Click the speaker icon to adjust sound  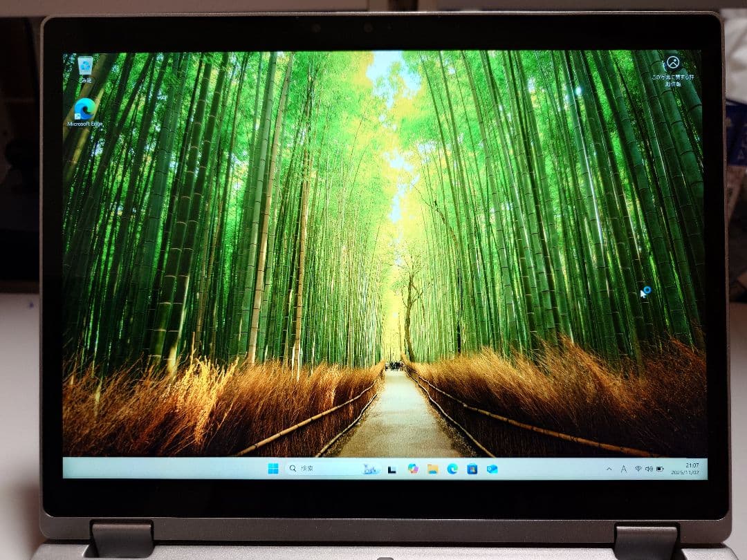(x=649, y=470)
